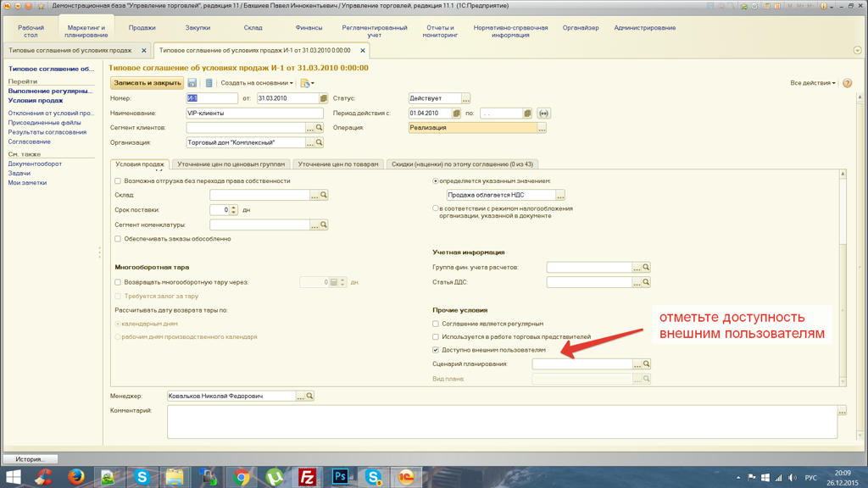This screenshot has height=488, width=868.
Task: Click the Записать и закрыть button
Action: pyautogui.click(x=147, y=83)
